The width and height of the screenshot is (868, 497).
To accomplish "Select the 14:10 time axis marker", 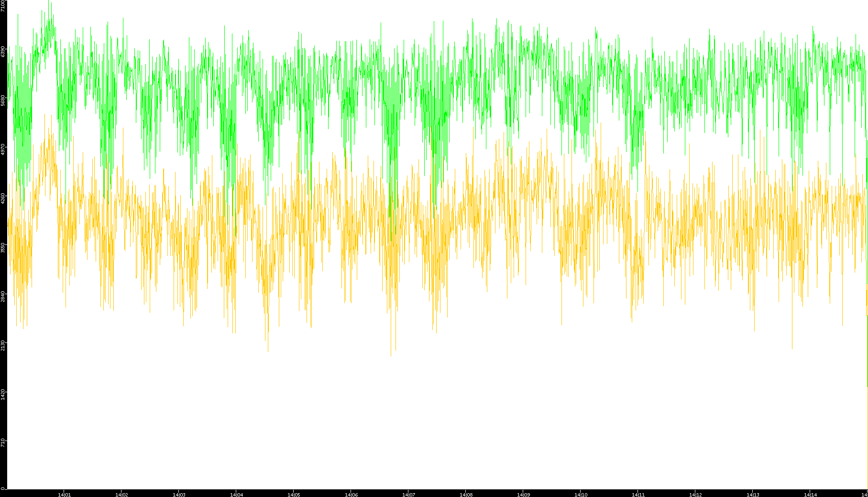I will point(581,495).
